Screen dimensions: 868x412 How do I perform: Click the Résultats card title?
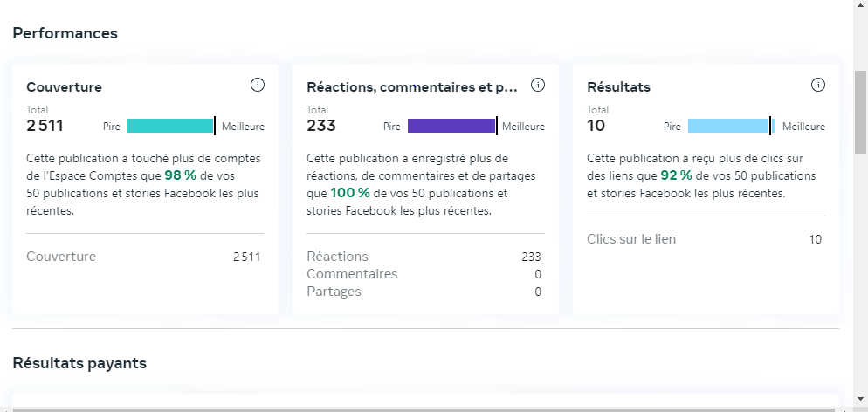[x=618, y=87]
